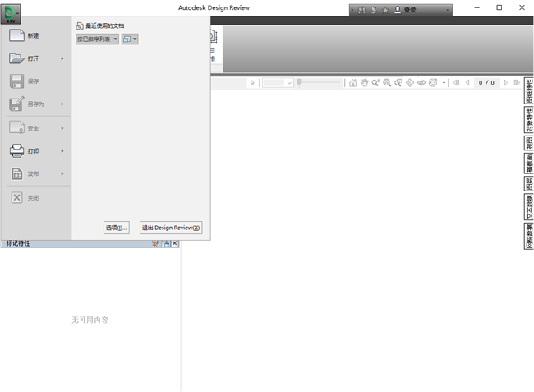Open the 安全 (Security) menu entry

[36, 128]
